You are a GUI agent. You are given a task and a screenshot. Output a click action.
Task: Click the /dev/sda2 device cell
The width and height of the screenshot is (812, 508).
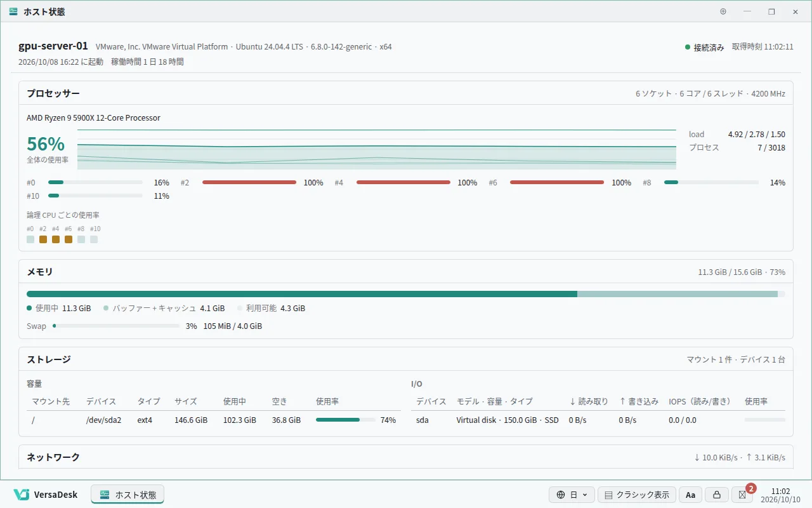103,420
